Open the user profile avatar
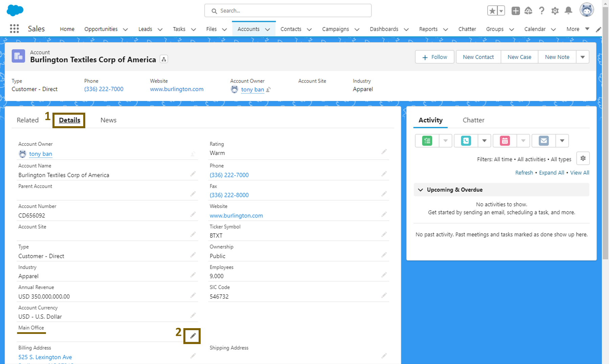Viewport: 609px width, 364px height. 587,10
